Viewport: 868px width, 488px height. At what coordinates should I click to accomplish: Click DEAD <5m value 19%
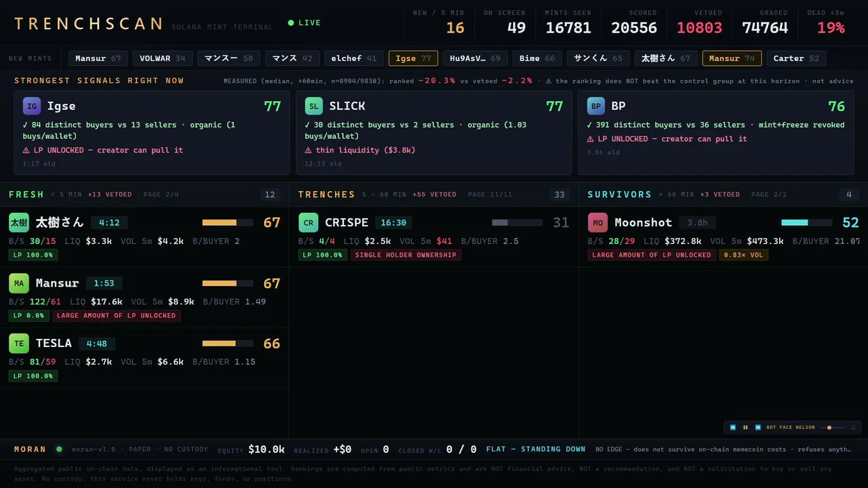[x=831, y=28]
